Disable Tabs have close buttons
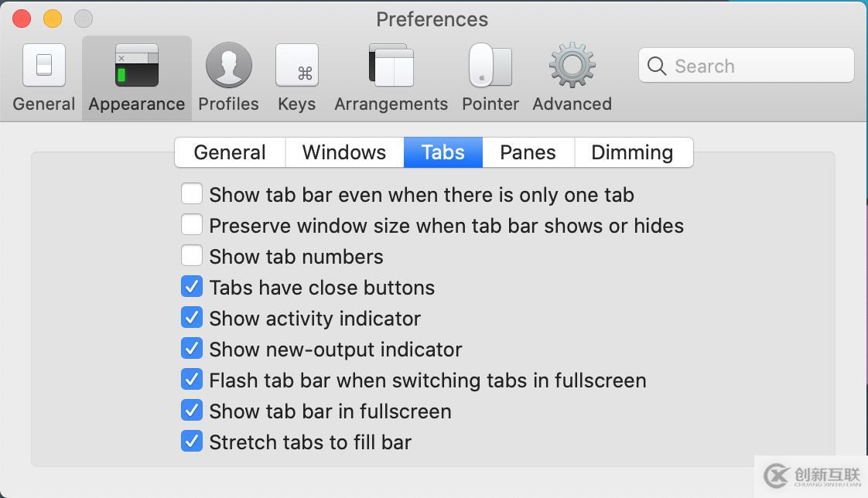The image size is (868, 498). pos(192,287)
